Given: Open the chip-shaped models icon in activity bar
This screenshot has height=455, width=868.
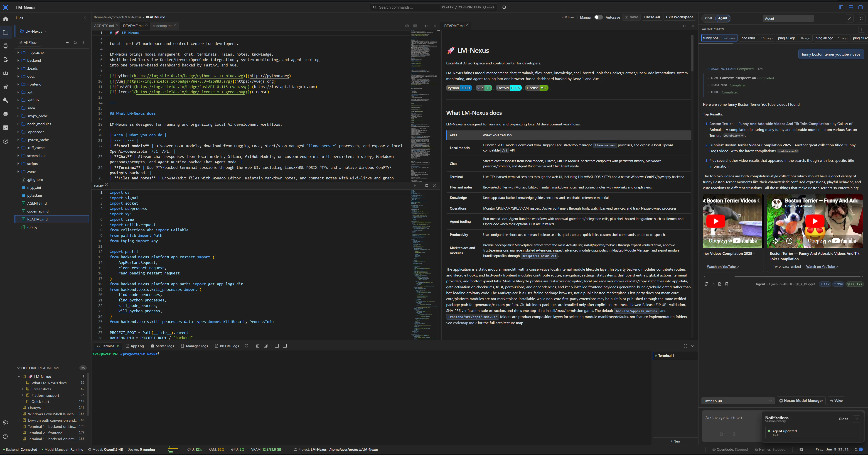Looking at the screenshot, I should (5, 46).
